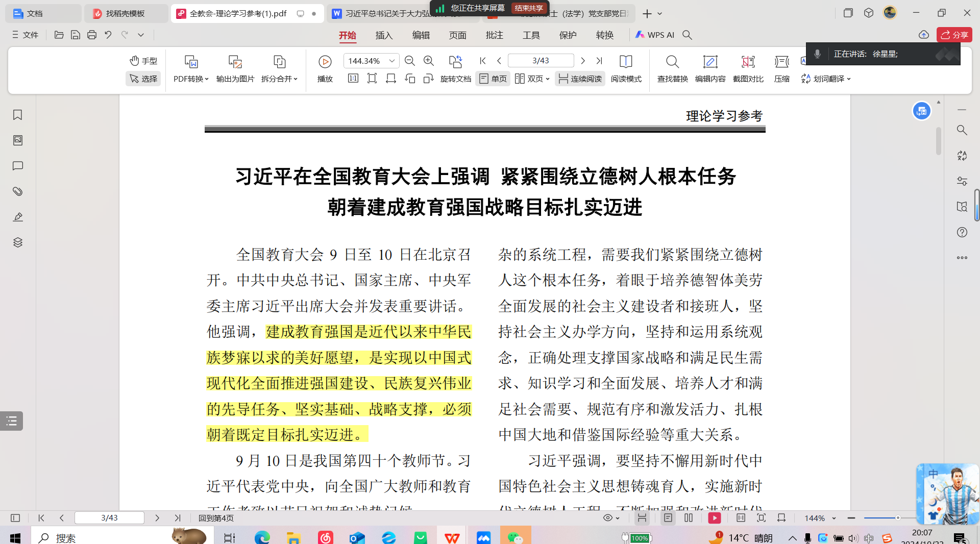
Task: Click End Sharing (结束共享) button
Action: [x=529, y=8]
